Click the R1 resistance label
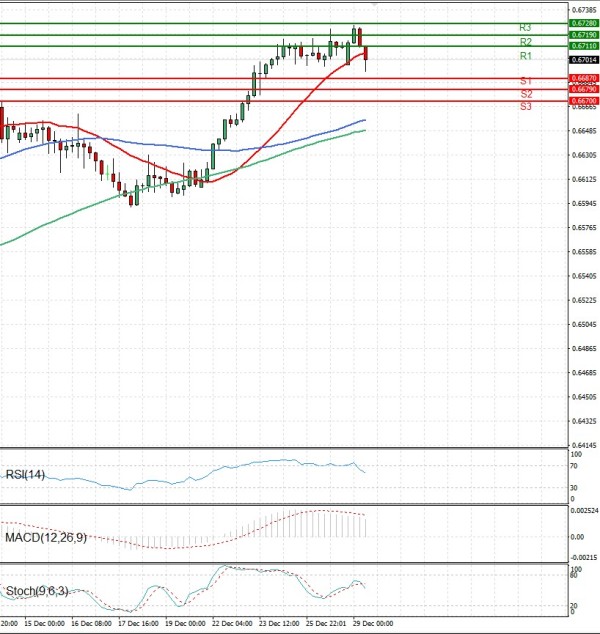This screenshot has height=634, width=600. pyautogui.click(x=524, y=57)
